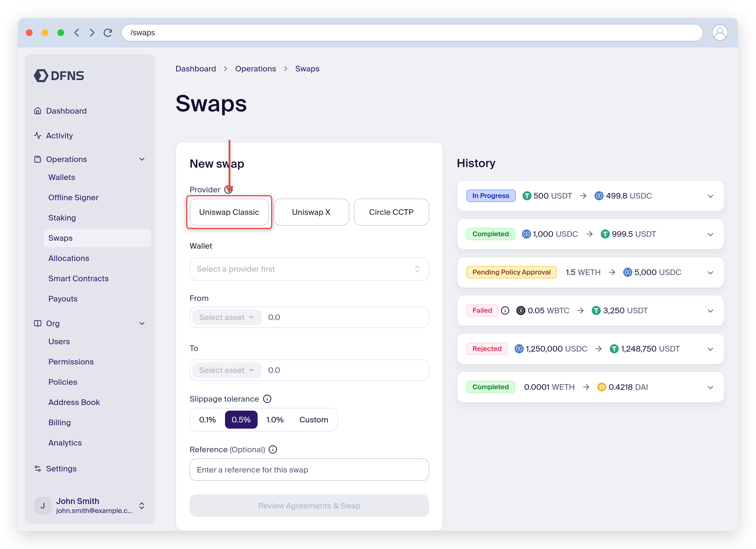Click the Dashboard breadcrumb link
Screen dimensions: 756x549
(x=196, y=69)
